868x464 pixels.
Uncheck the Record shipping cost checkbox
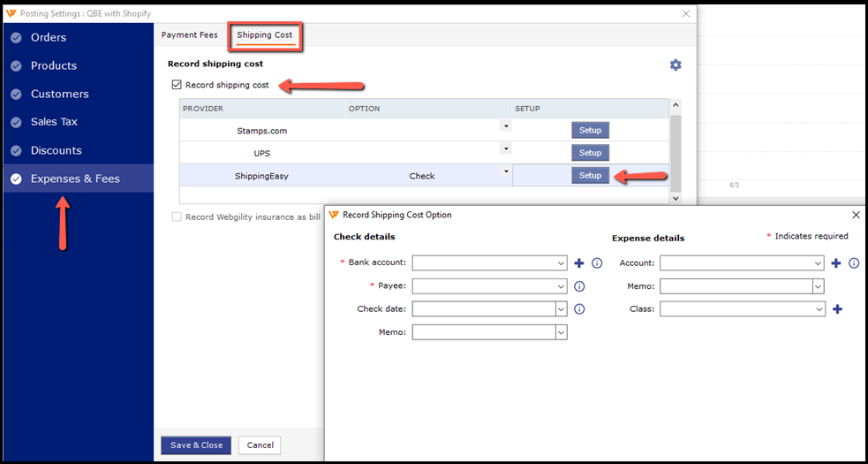pos(177,86)
